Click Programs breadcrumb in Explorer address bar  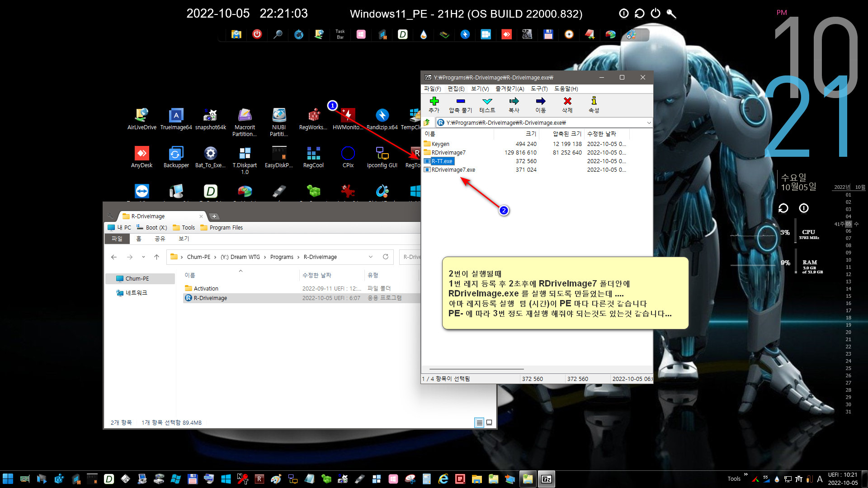(x=282, y=257)
